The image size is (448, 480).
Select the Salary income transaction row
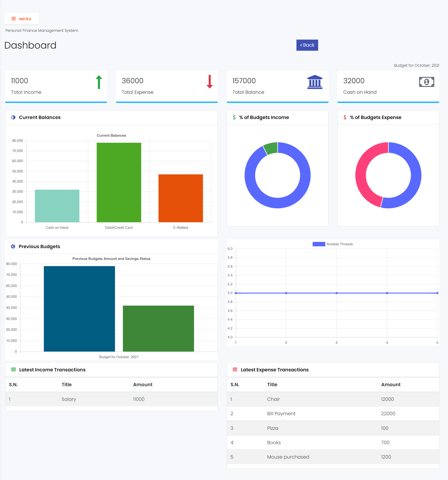111,399
